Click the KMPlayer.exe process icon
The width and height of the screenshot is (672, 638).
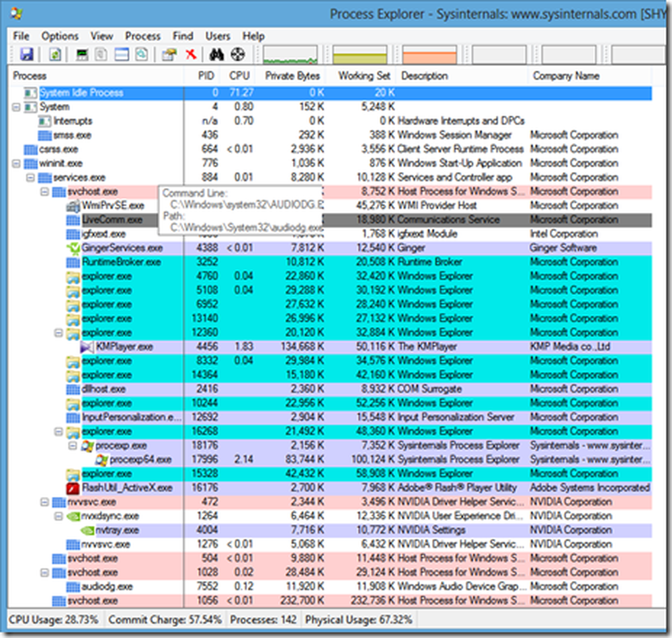87,347
